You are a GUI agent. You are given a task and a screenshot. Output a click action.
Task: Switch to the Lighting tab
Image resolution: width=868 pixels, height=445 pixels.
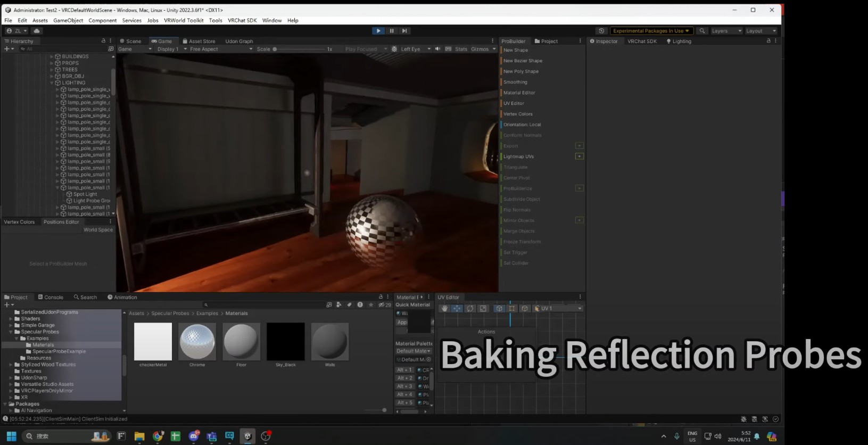[679, 41]
